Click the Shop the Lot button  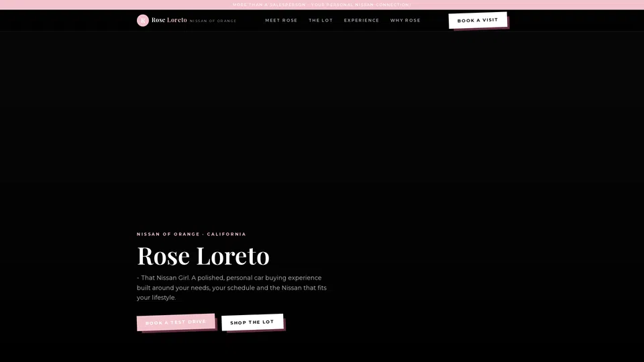pyautogui.click(x=252, y=322)
